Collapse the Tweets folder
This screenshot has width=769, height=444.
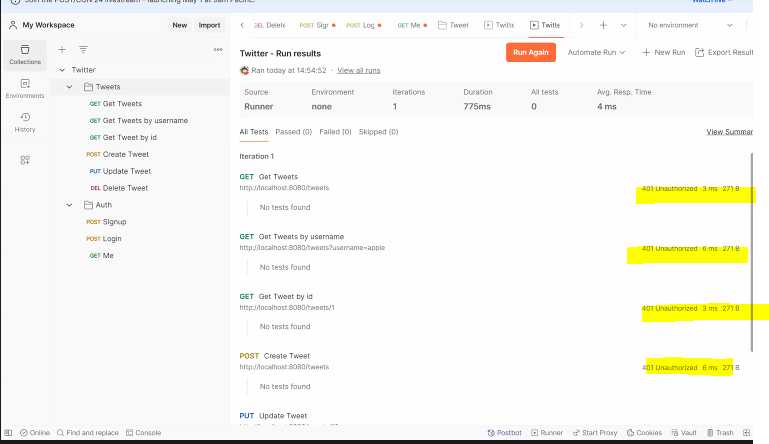click(x=69, y=87)
